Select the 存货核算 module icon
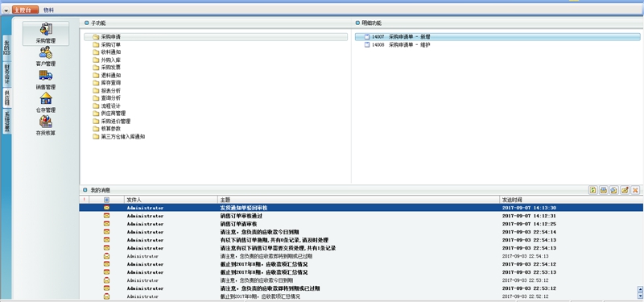The height and width of the screenshot is (302, 644). click(x=46, y=126)
